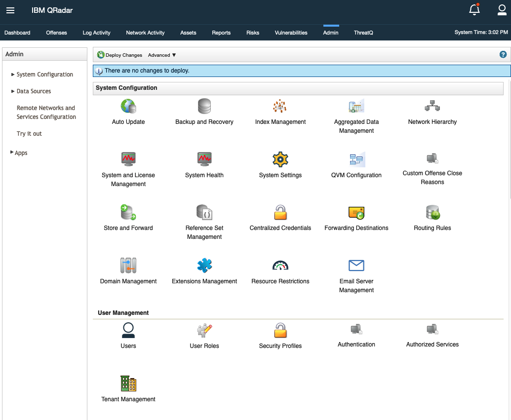Click the Deploy Changes button

[x=119, y=55]
